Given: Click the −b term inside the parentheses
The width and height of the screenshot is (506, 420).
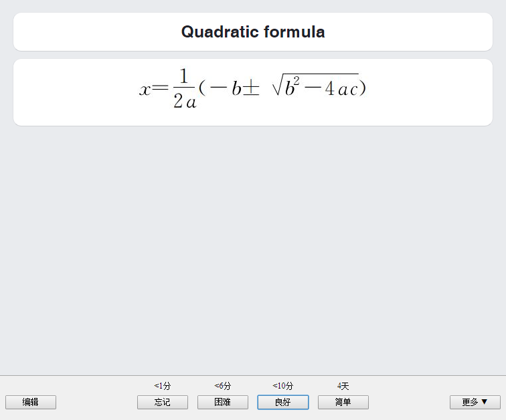Looking at the screenshot, I should pos(226,88).
